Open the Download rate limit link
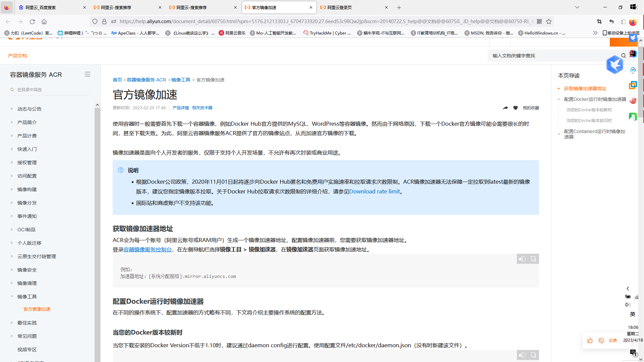Screen dimensions: 644x362 tap(375, 191)
